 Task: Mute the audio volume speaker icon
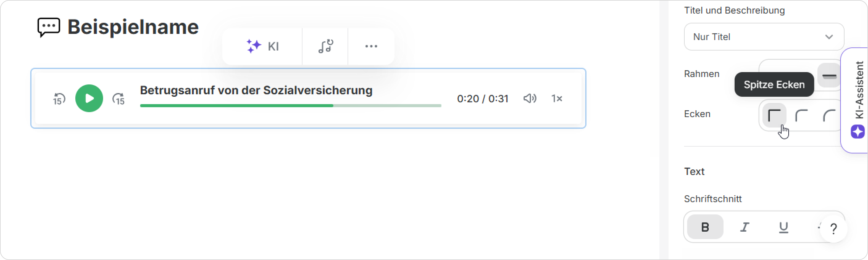(530, 99)
